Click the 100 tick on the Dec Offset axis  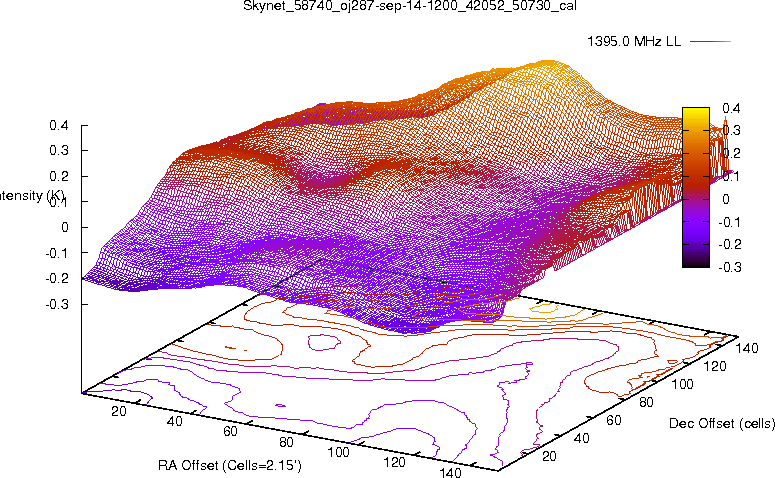pyautogui.click(x=682, y=384)
